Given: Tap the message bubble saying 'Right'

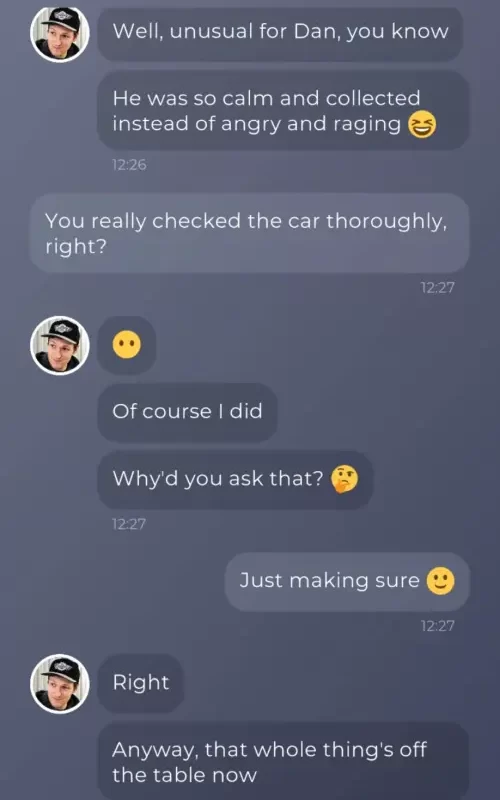Looking at the screenshot, I should tap(140, 683).
